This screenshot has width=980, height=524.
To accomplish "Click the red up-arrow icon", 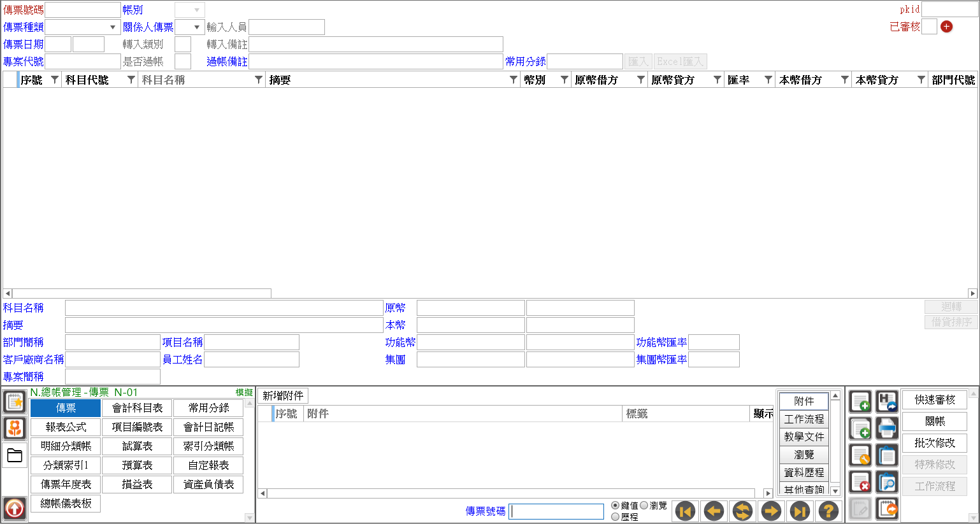I will [15, 509].
